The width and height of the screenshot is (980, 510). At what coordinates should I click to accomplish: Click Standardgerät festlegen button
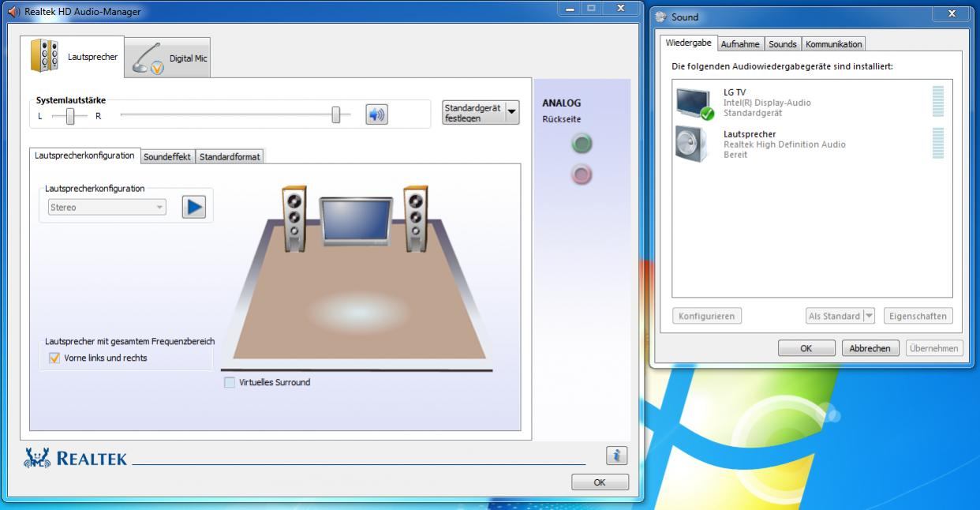tap(473, 112)
